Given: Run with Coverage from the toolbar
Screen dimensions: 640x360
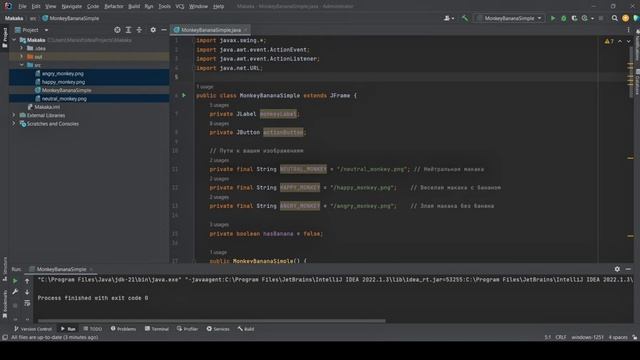Looking at the screenshot, I should pos(574,18).
